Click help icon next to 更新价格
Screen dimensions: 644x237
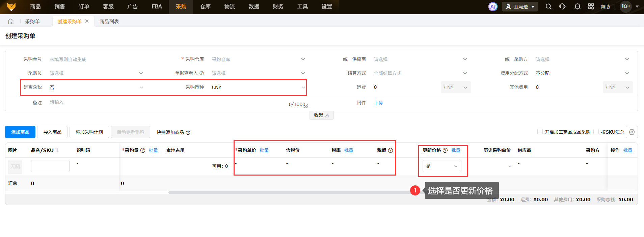click(445, 150)
